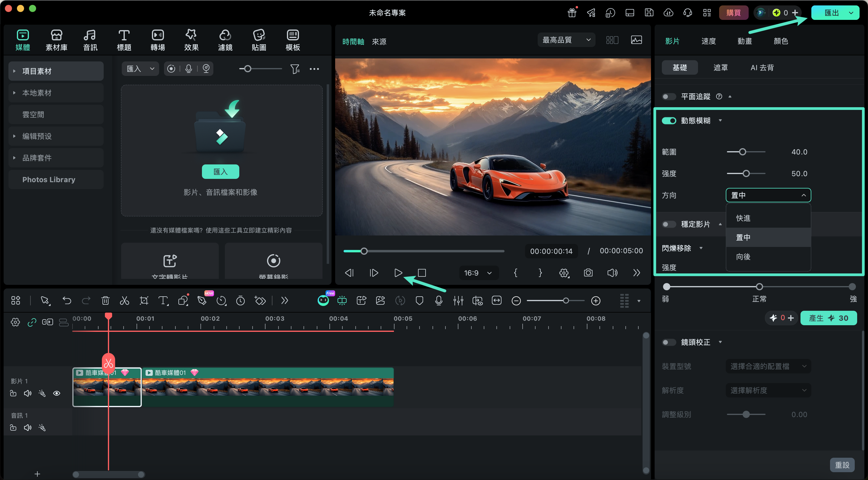Open the audio mixer icon in timeline toolbar
Viewport: 868px width, 480px height.
458,300
